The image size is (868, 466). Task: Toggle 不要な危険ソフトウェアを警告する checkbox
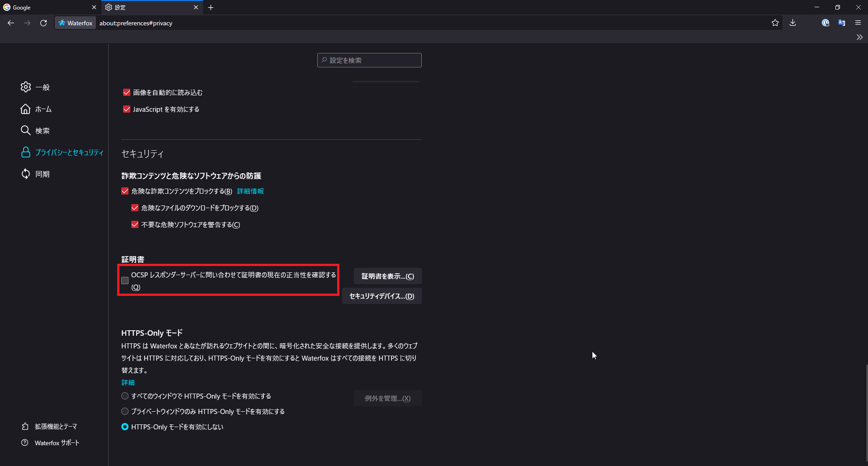coord(135,225)
